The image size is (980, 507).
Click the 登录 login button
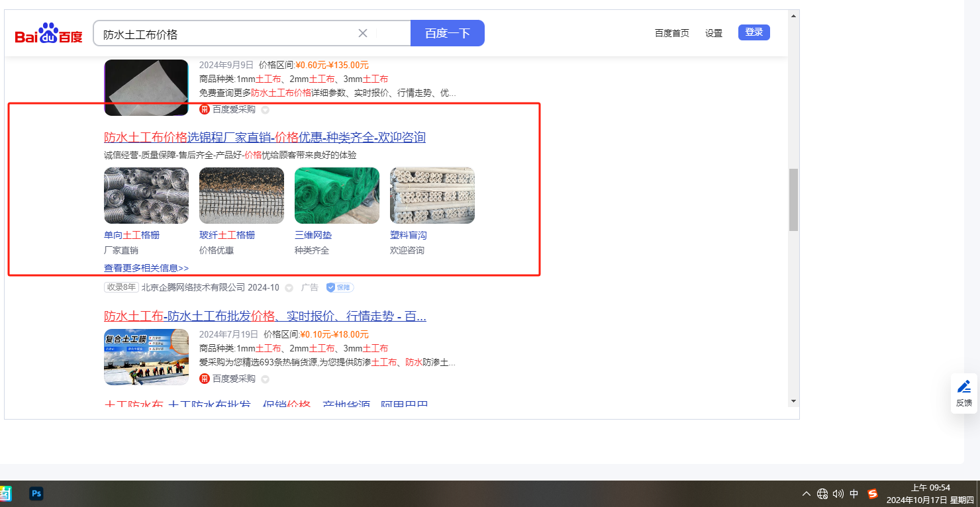pos(754,32)
